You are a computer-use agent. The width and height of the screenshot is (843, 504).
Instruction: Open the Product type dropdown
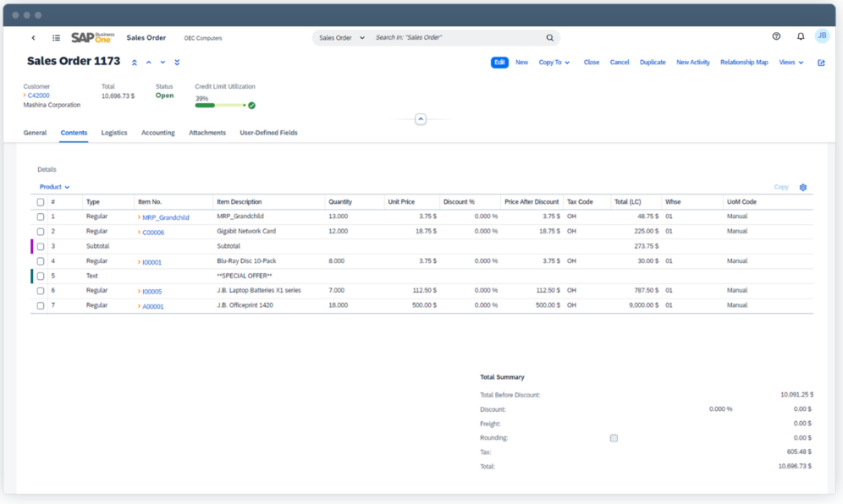pyautogui.click(x=54, y=187)
